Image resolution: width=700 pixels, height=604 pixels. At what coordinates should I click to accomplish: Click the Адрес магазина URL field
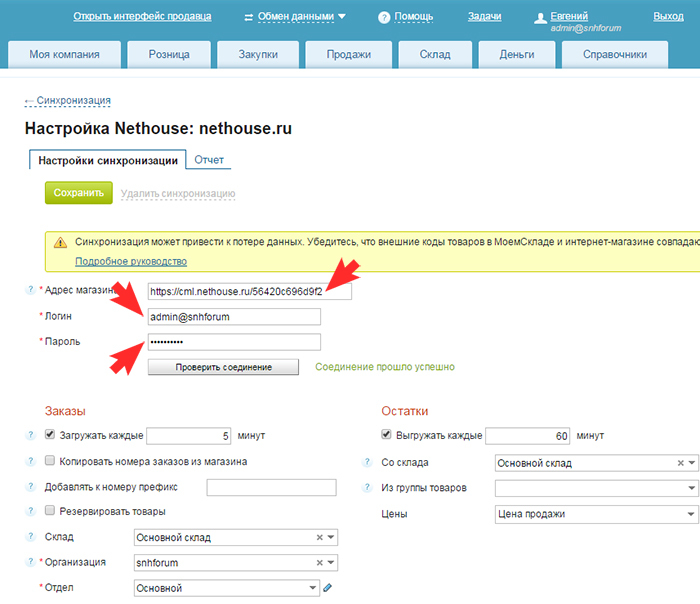click(x=250, y=292)
